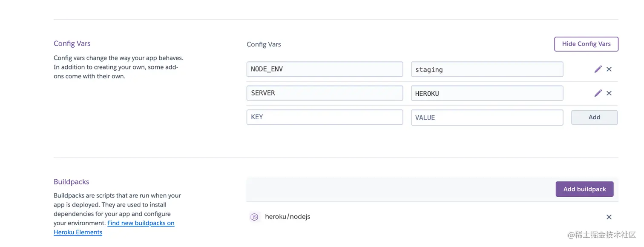Click the Node.js buildpack logo
This screenshot has width=644, height=247.
point(254,217)
